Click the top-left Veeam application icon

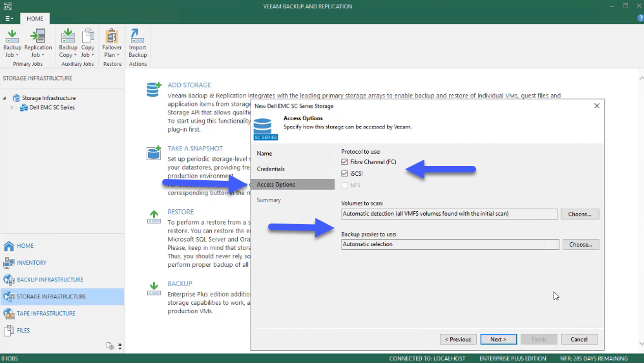(7, 6)
